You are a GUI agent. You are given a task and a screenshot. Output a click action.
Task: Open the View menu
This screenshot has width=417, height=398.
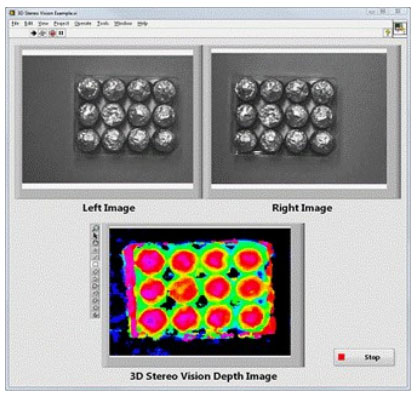[x=43, y=23]
